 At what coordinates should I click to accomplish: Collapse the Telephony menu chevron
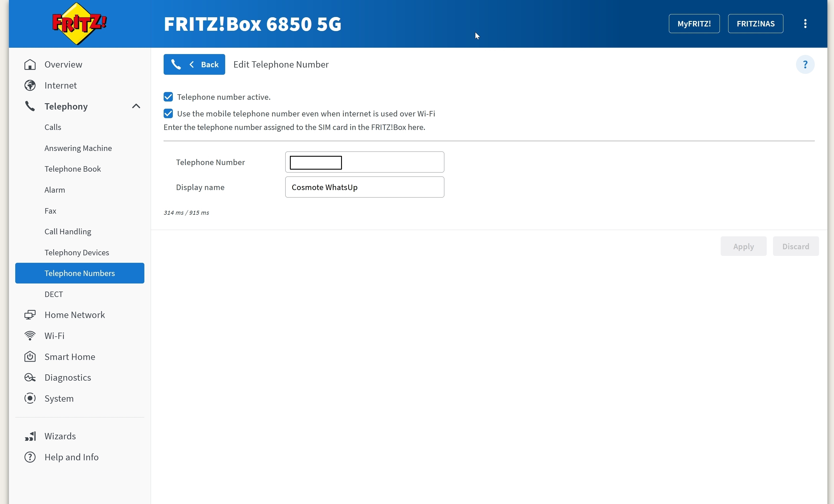(136, 106)
